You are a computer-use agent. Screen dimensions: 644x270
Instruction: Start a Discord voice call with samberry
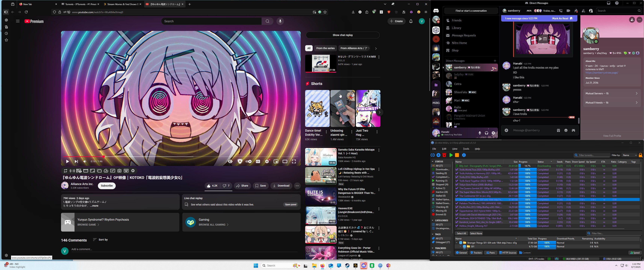(561, 11)
